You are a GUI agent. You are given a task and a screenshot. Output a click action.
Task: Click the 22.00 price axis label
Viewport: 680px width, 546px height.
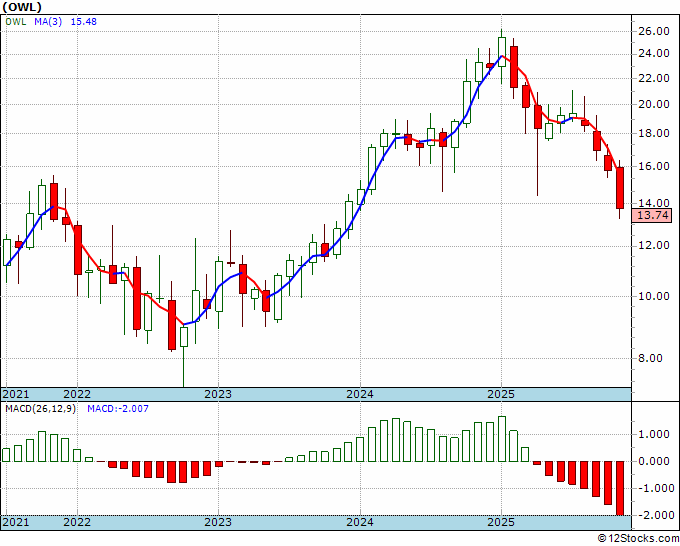point(653,78)
